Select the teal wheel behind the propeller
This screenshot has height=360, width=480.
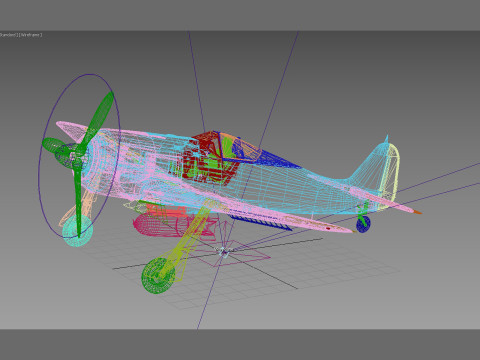click(x=77, y=231)
